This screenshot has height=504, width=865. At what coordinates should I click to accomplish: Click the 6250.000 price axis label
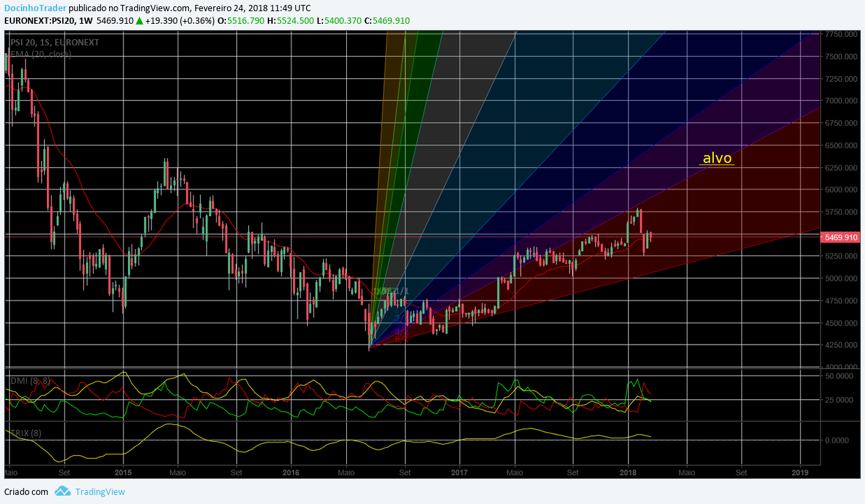pyautogui.click(x=841, y=168)
